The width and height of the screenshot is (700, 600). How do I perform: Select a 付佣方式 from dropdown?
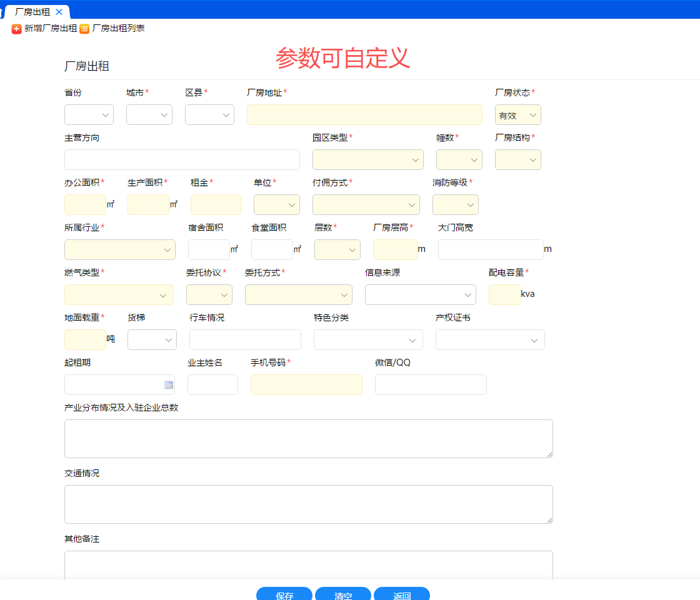pyautogui.click(x=366, y=205)
